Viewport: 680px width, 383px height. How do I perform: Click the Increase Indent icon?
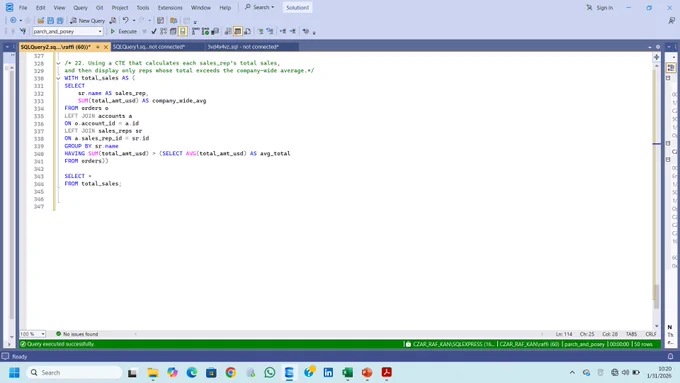293,31
